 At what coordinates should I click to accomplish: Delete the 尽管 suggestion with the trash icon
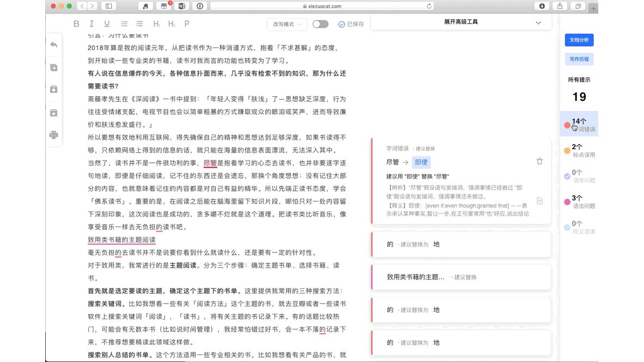tap(539, 161)
